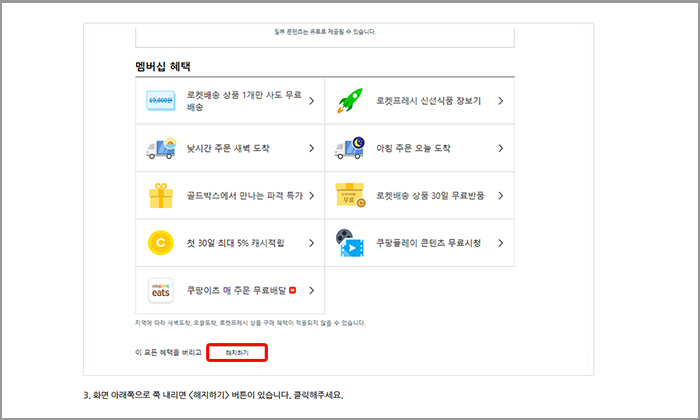Click the 이 모든 혜택을 버리고 text
700x420 pixels.
click(168, 353)
